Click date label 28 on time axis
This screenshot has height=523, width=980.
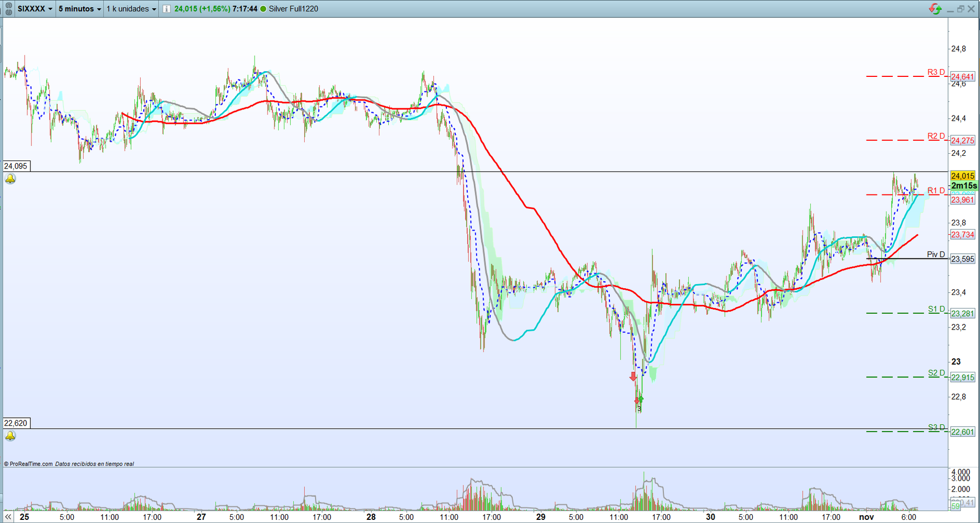tap(371, 517)
